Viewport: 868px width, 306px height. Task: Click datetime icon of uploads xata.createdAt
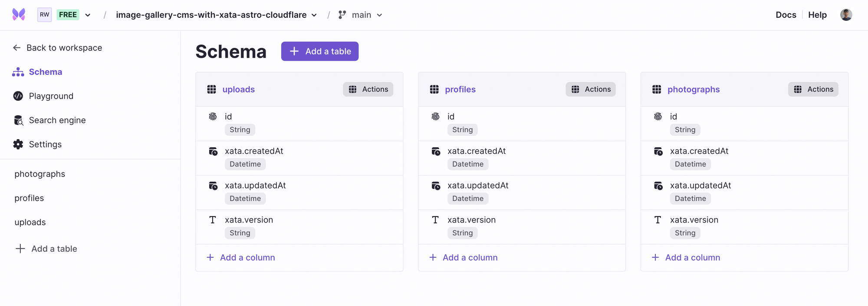click(213, 151)
